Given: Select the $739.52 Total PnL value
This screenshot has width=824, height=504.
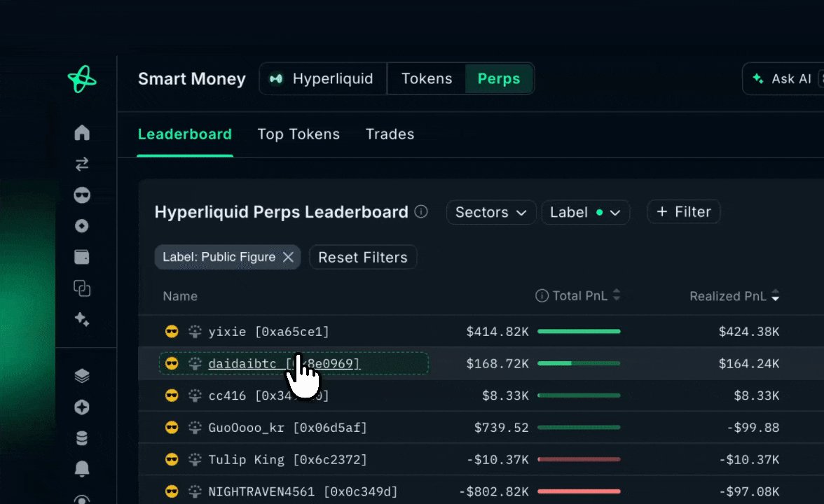Looking at the screenshot, I should 502,428.
